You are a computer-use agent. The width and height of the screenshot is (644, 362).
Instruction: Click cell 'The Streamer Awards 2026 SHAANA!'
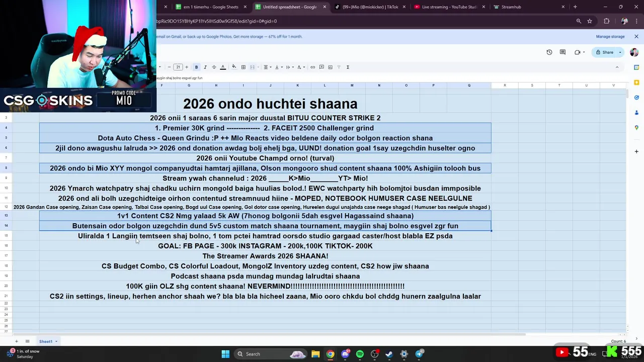point(265,256)
